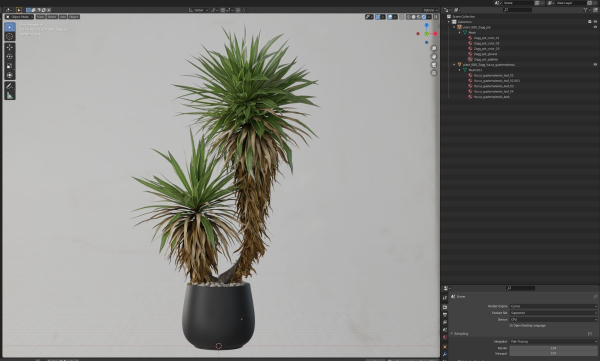Open the Render Engine Cycles dropdown
The image size is (600, 361).
pos(553,306)
